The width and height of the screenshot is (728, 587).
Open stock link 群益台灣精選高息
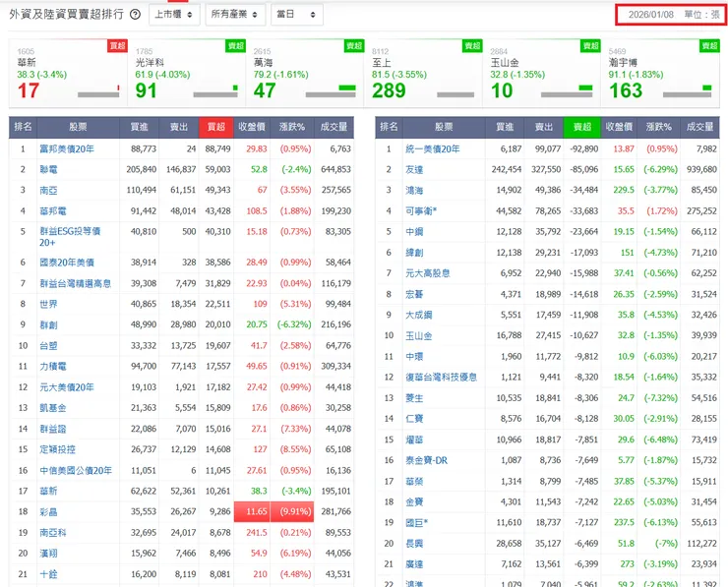point(75,283)
